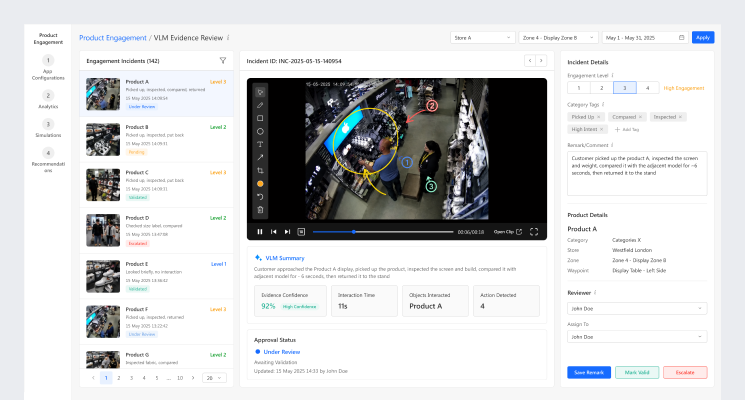745x400 pixels.
Task: Click the info icon next to Remark/Comment
Action: point(612,145)
